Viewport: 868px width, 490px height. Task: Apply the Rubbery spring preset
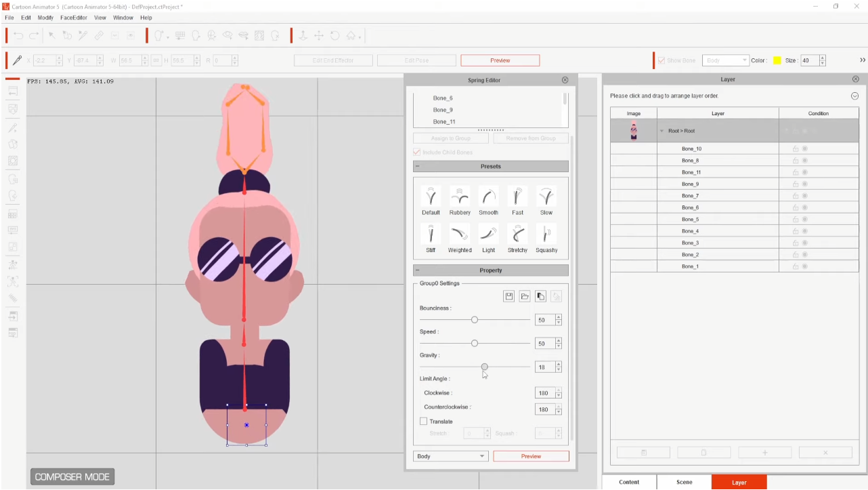pos(460,201)
